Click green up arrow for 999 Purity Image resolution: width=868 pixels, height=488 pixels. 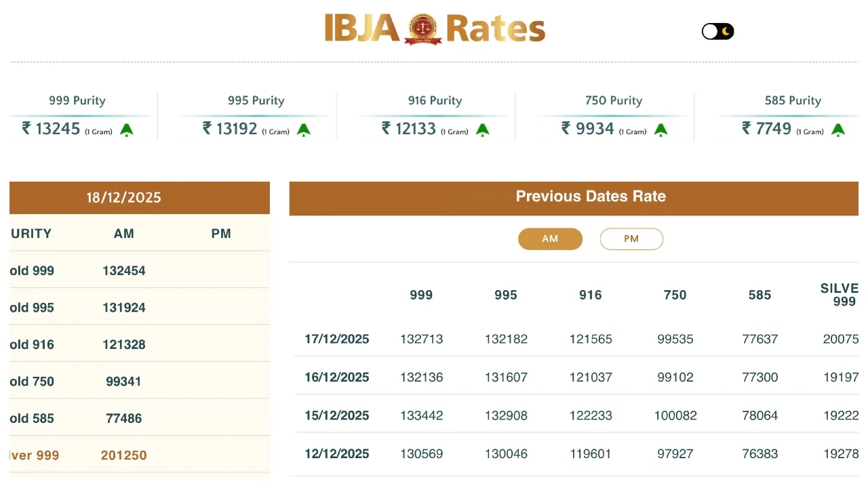point(127,129)
